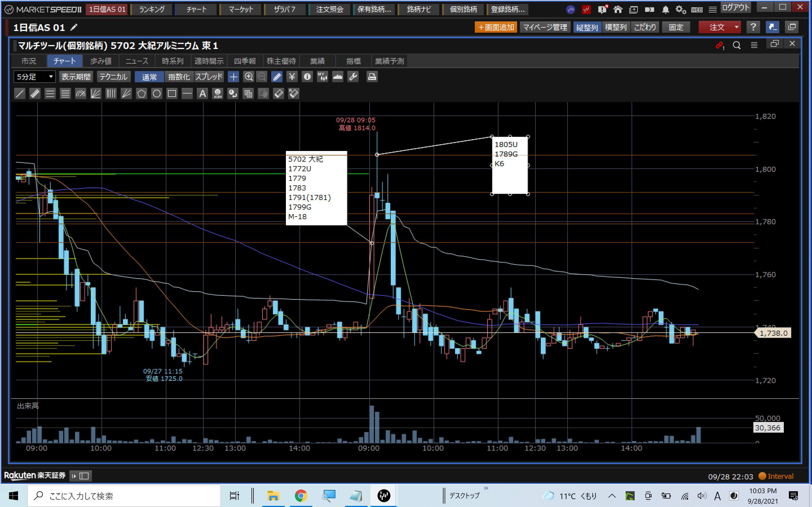Select the text annotation tool
The height and width of the screenshot is (507, 812).
click(x=202, y=94)
